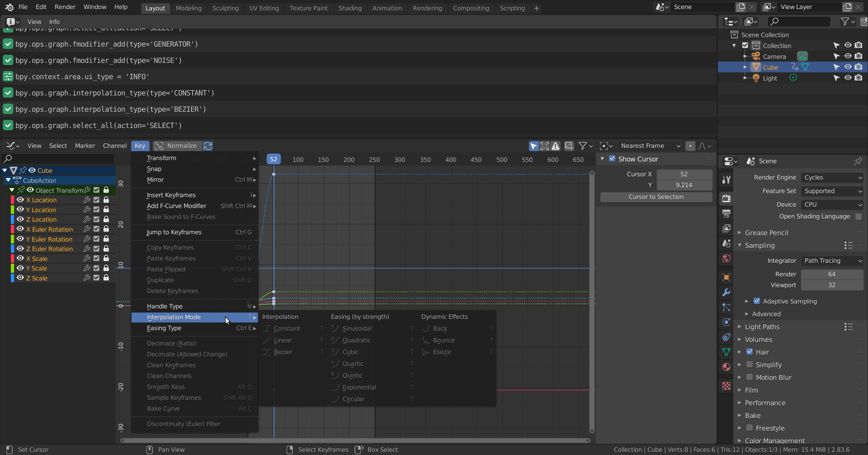Open the Modifier properties wrench icon
The height and width of the screenshot is (455, 868).
[x=726, y=292]
